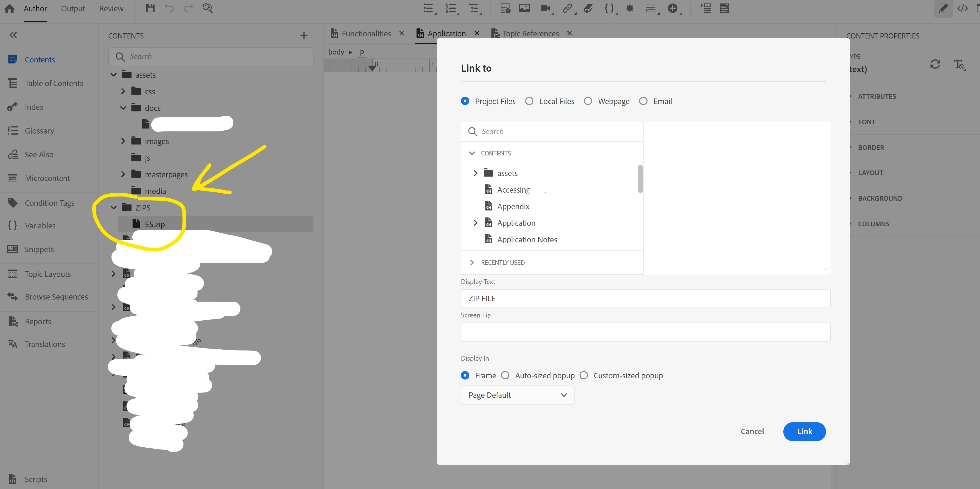Open Find and Replace icon

pyautogui.click(x=207, y=8)
